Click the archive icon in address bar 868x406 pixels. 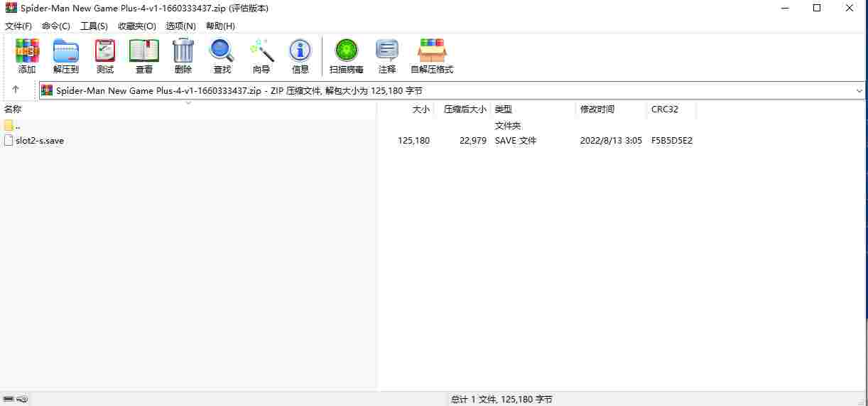(x=48, y=90)
